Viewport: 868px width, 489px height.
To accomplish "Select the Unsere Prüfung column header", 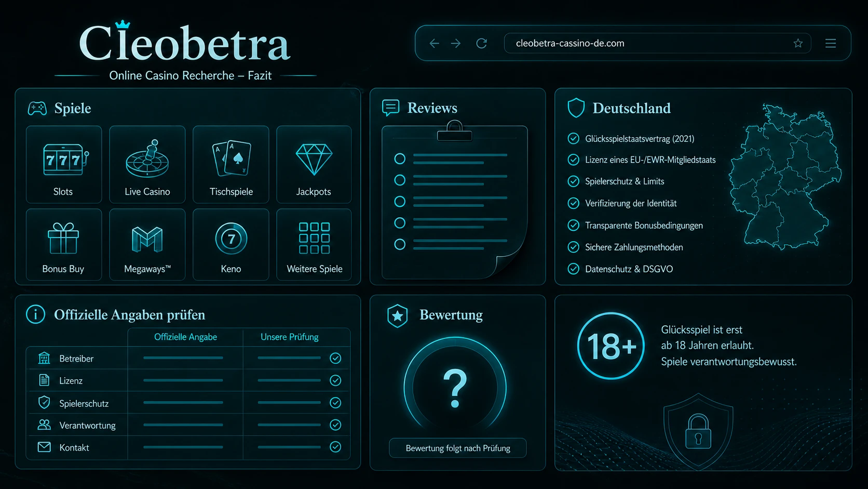I will (290, 337).
